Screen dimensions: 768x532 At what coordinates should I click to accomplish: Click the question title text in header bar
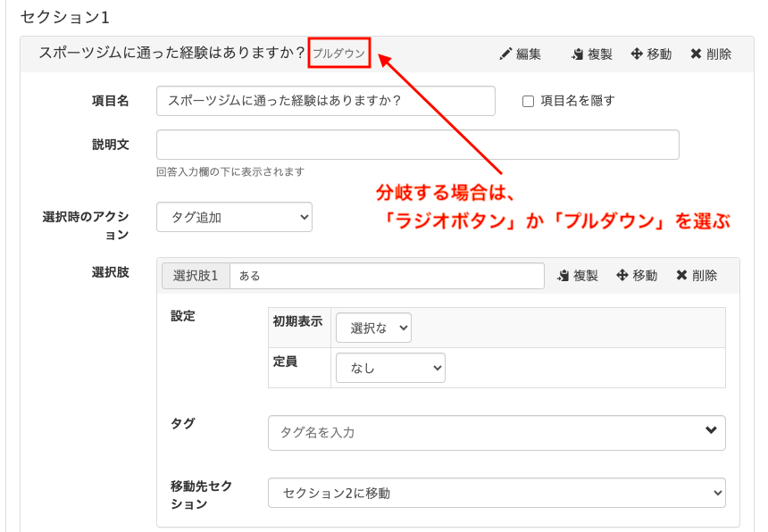tap(171, 53)
